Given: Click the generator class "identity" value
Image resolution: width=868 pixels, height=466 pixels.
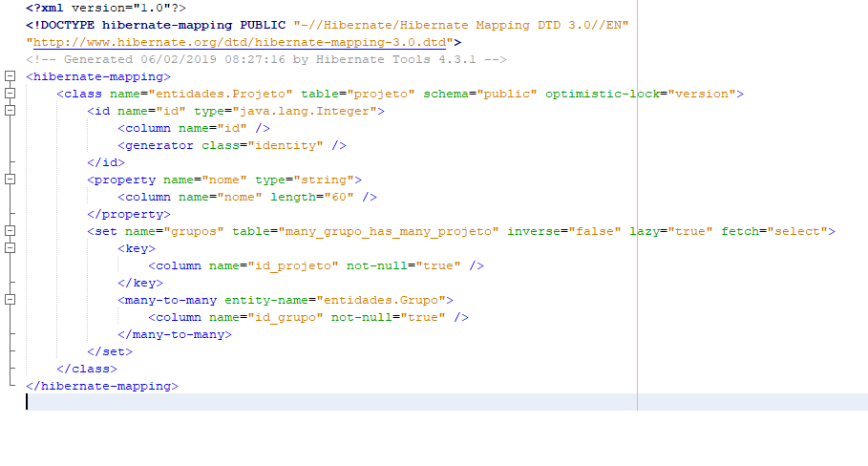Looking at the screenshot, I should tap(286, 145).
